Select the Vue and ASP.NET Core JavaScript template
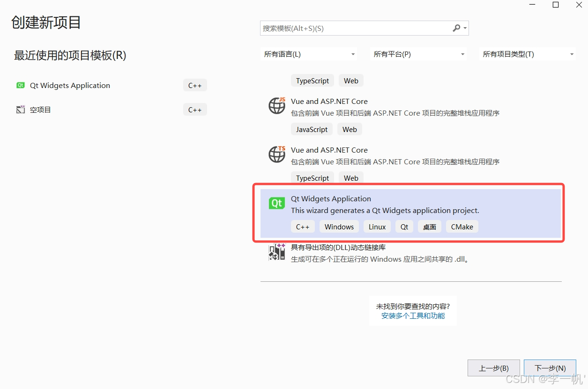 (x=411, y=116)
